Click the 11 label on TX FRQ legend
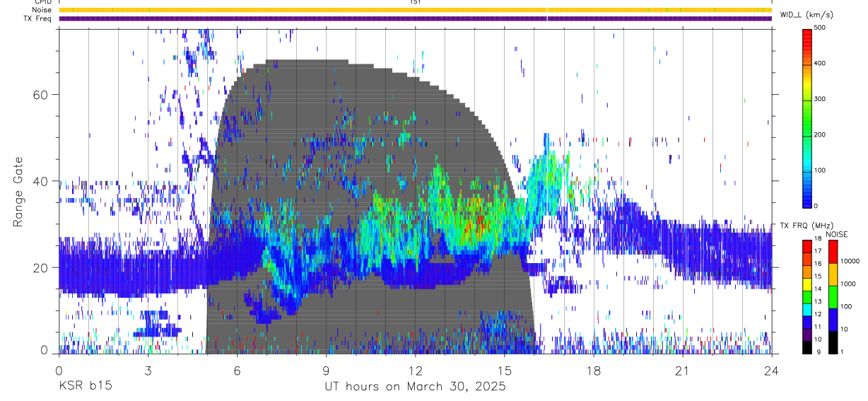 (x=818, y=327)
